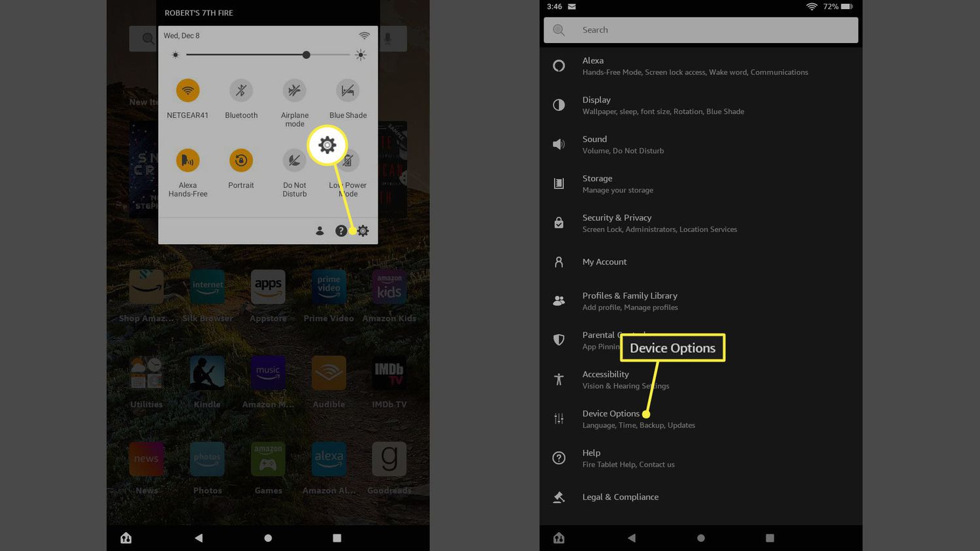Screen dimensions: 980x551
Task: Adjust the brightness slider knob
Action: click(306, 55)
